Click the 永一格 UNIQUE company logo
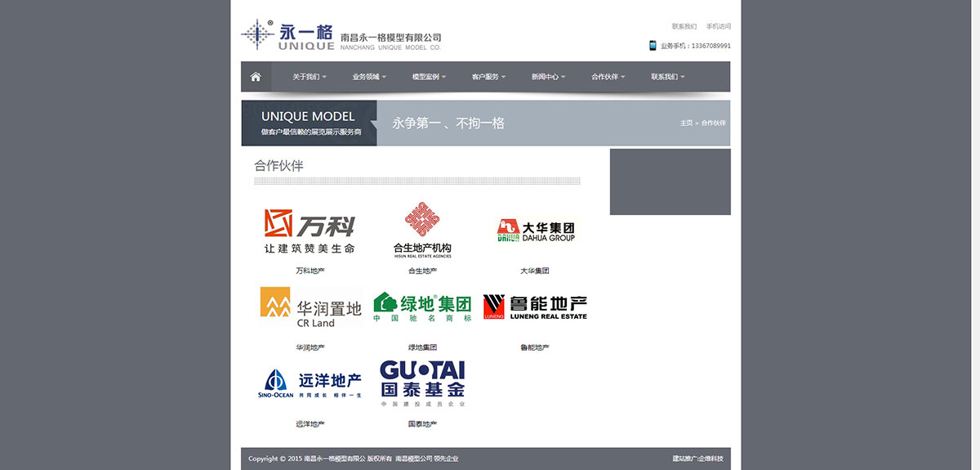 [x=287, y=36]
